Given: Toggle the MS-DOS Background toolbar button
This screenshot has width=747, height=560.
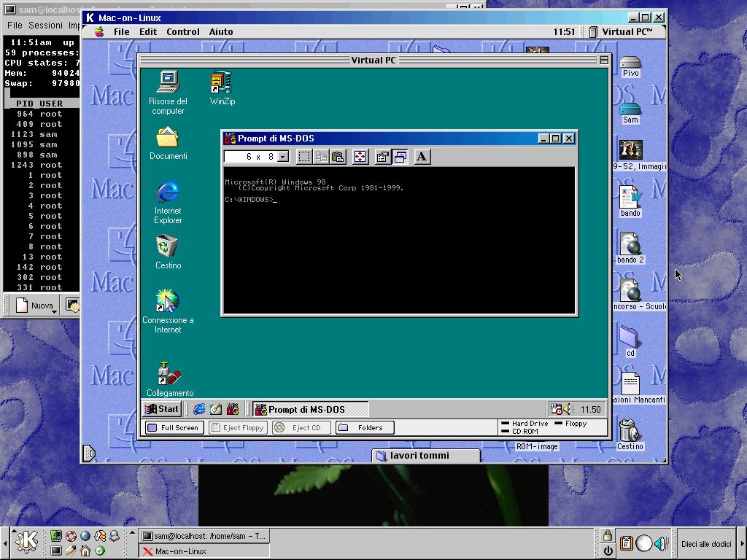Looking at the screenshot, I should click(400, 157).
